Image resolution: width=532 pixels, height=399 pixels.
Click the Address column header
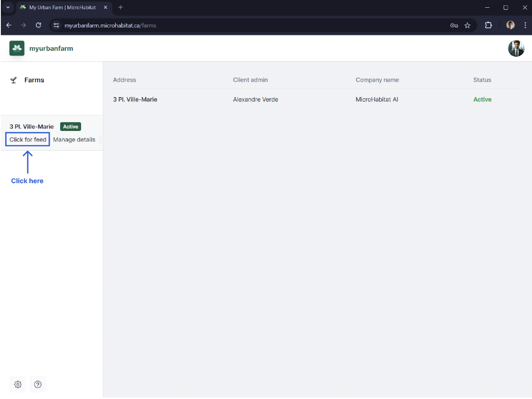[124, 80]
